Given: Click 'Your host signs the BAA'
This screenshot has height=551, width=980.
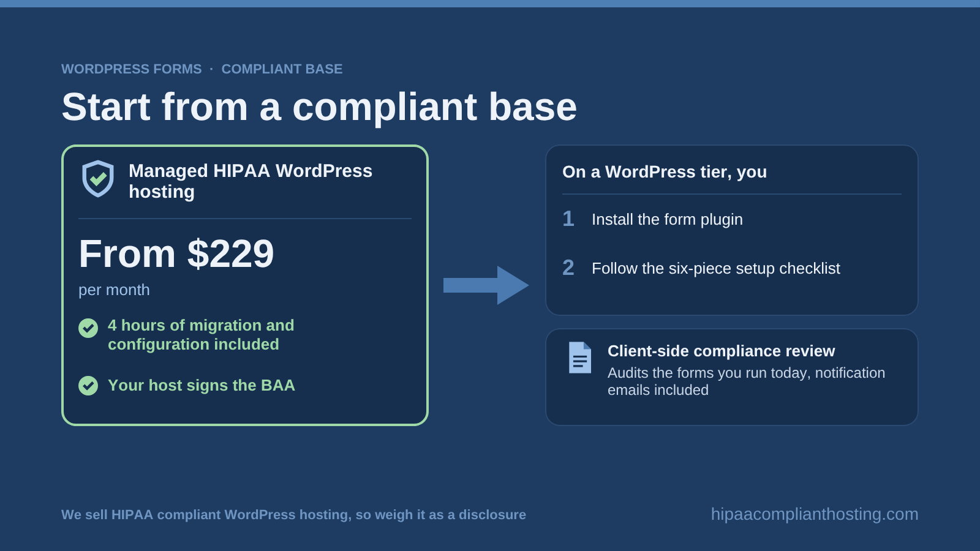Looking at the screenshot, I should (202, 385).
